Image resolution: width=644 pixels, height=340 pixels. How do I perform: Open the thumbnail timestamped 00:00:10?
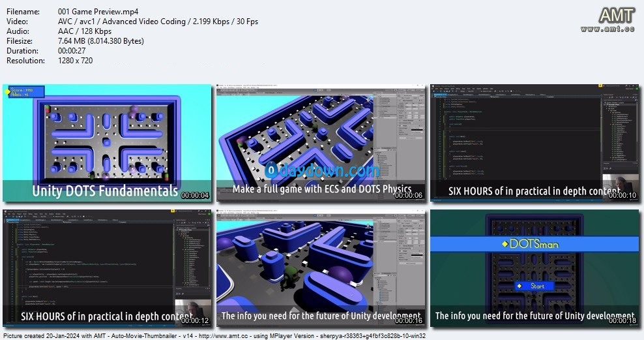[534, 143]
